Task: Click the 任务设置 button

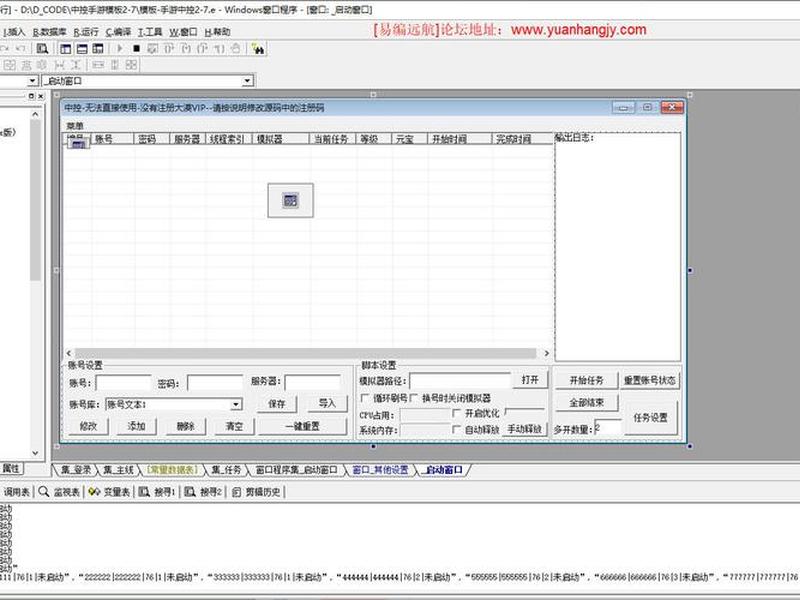Action: 651,417
